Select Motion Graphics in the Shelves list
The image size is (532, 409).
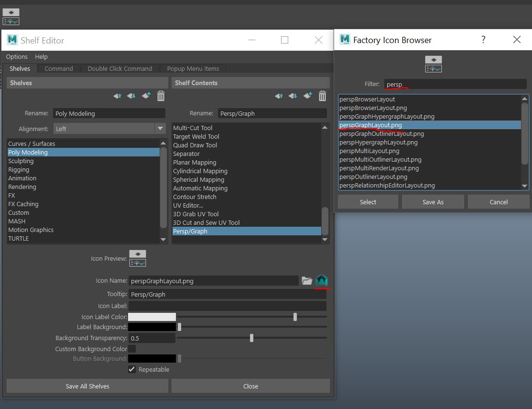(83, 230)
